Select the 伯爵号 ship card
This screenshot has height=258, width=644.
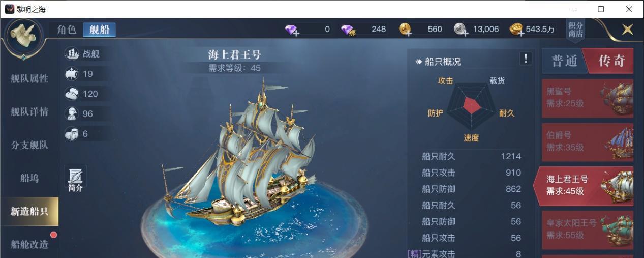click(x=588, y=141)
